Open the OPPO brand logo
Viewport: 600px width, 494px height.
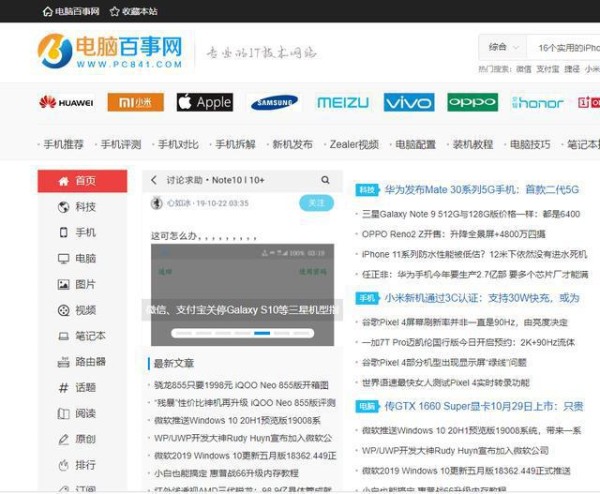pyautogui.click(x=473, y=102)
